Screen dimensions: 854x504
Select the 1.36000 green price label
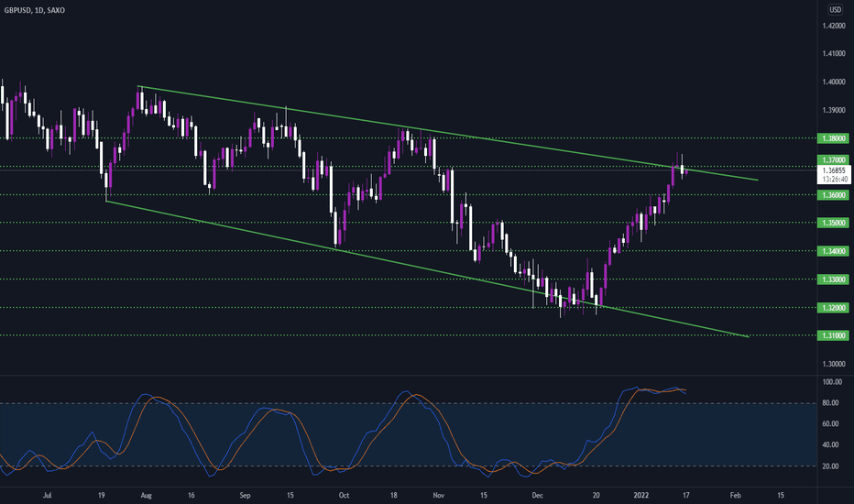point(833,195)
